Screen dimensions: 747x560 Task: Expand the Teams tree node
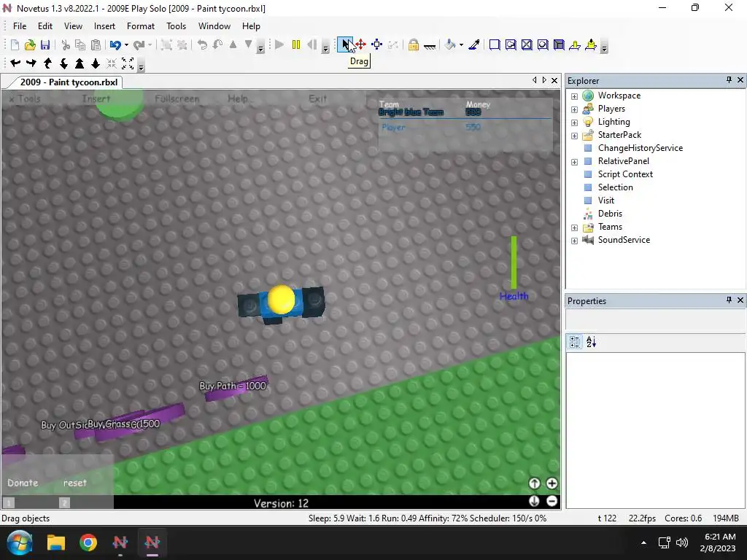(575, 227)
